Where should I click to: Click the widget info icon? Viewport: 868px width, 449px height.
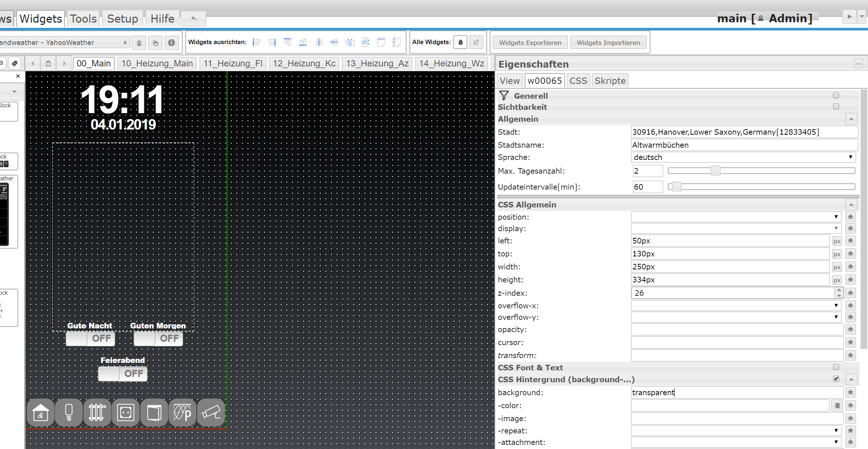coord(171,43)
